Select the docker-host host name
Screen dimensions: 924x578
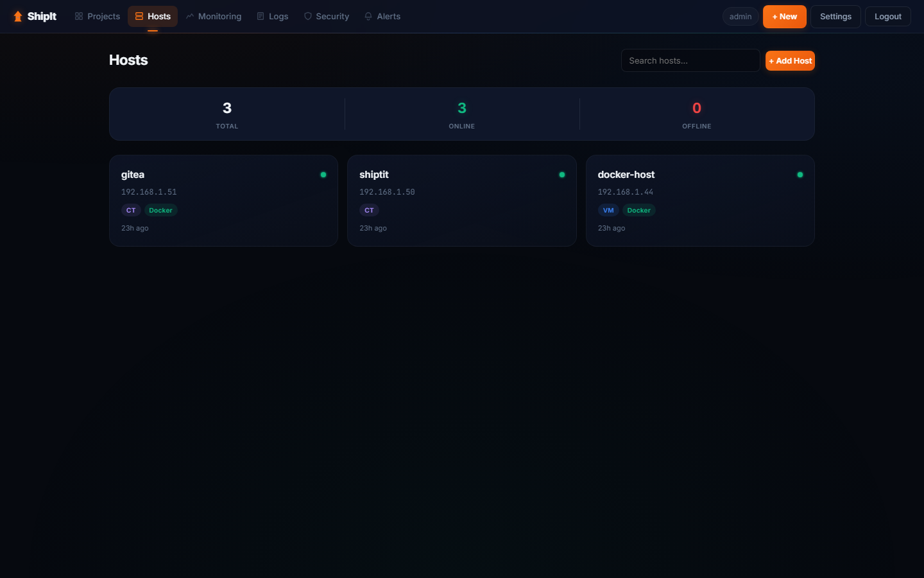(x=626, y=175)
